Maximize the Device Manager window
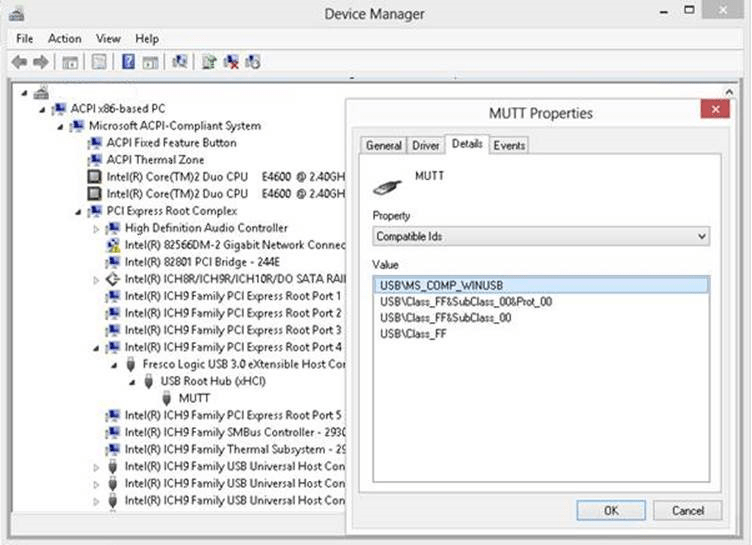Image resolution: width=752 pixels, height=545 pixels. point(689,10)
